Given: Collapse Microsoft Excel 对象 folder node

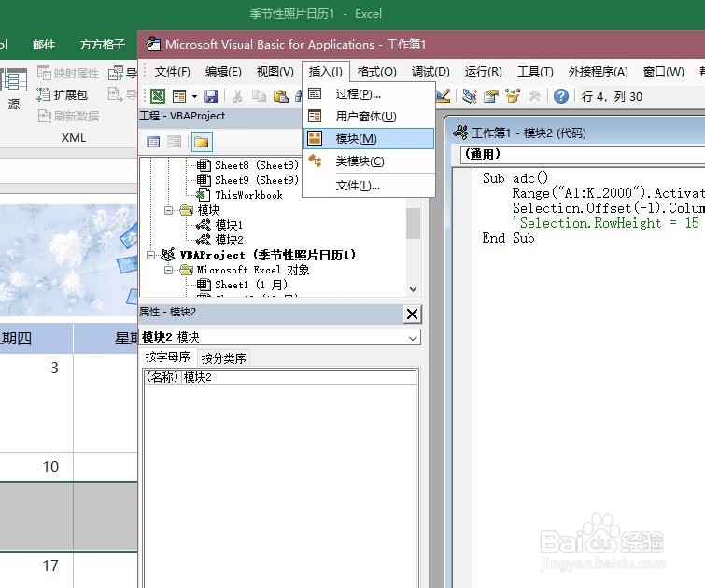Looking at the screenshot, I should [x=169, y=270].
